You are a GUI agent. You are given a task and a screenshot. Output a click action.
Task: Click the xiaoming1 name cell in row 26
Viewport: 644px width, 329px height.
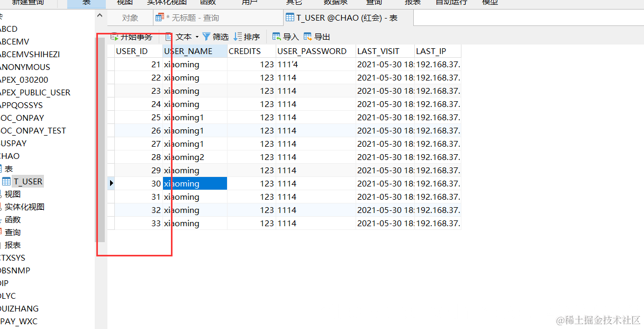pos(195,131)
